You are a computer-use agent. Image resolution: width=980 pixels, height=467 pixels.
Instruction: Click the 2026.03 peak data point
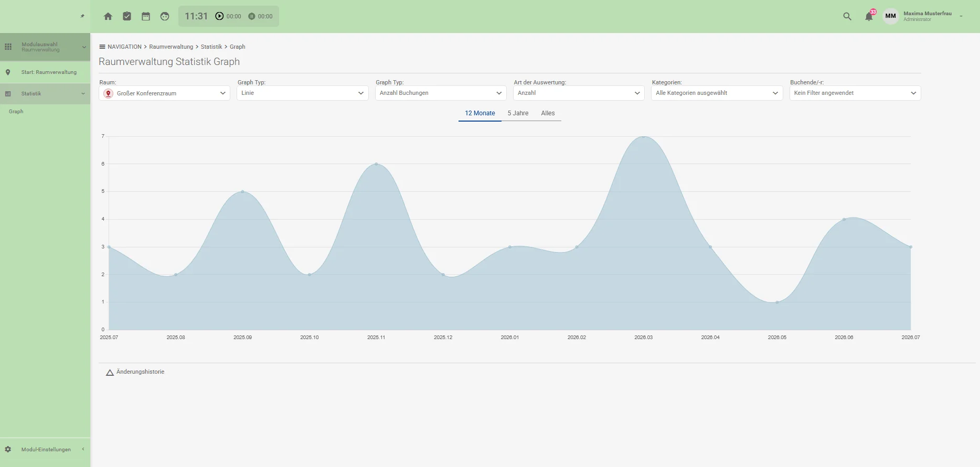click(644, 137)
